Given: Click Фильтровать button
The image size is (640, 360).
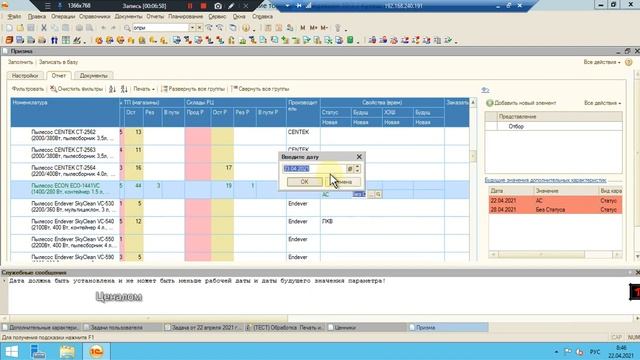Looking at the screenshot, I should 28,89.
